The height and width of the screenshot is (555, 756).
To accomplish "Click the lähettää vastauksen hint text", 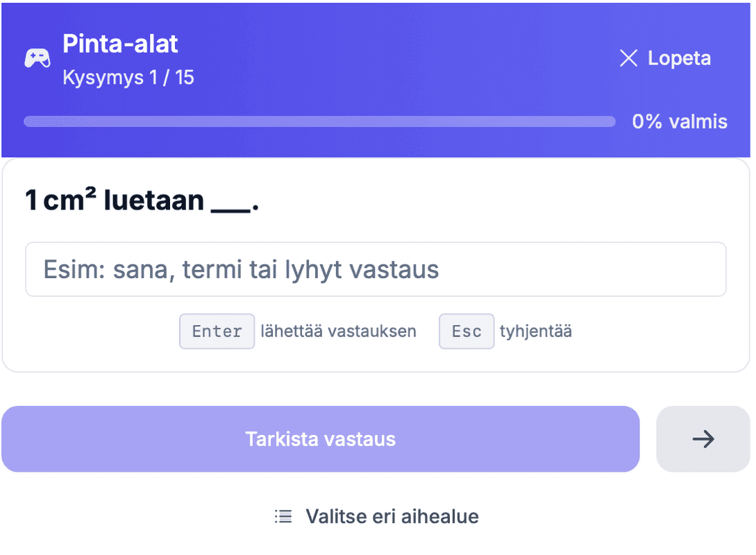I will tap(339, 332).
